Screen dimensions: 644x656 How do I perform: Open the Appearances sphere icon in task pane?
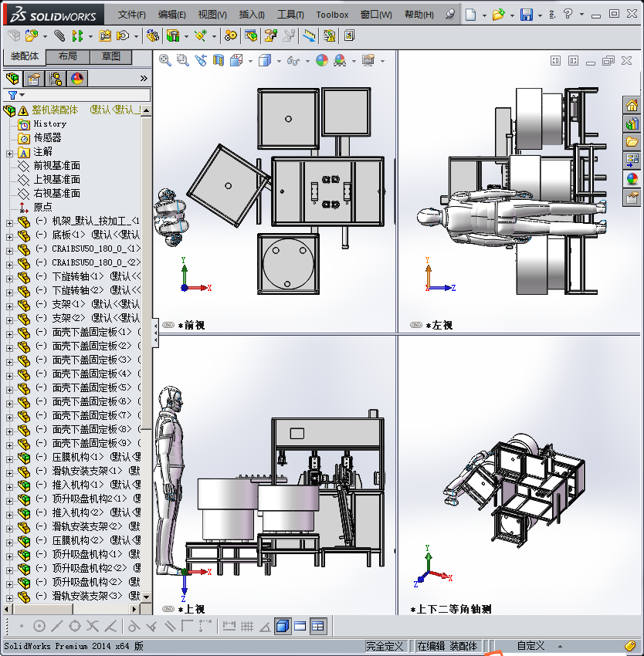[632, 179]
